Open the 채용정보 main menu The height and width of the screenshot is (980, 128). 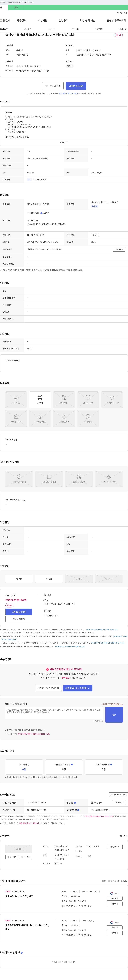[x=22, y=21]
